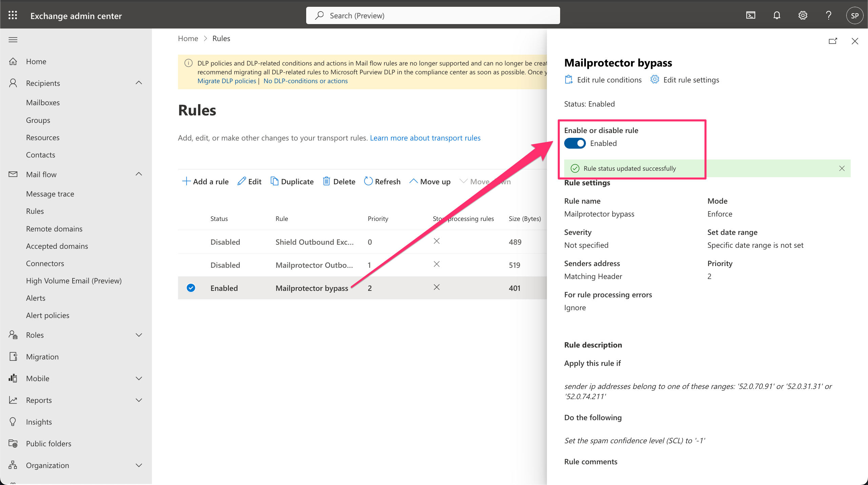Screen dimensions: 868x485
Task: Expand the Mobile section chevron
Action: 139,378
